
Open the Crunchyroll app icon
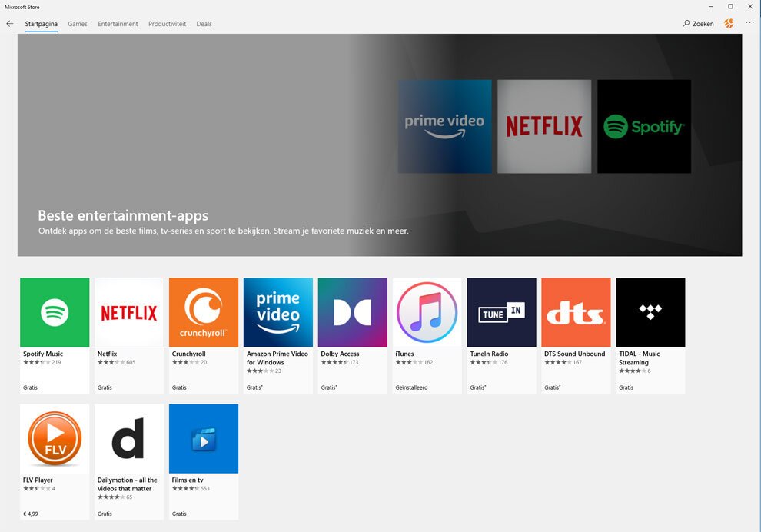tap(204, 312)
